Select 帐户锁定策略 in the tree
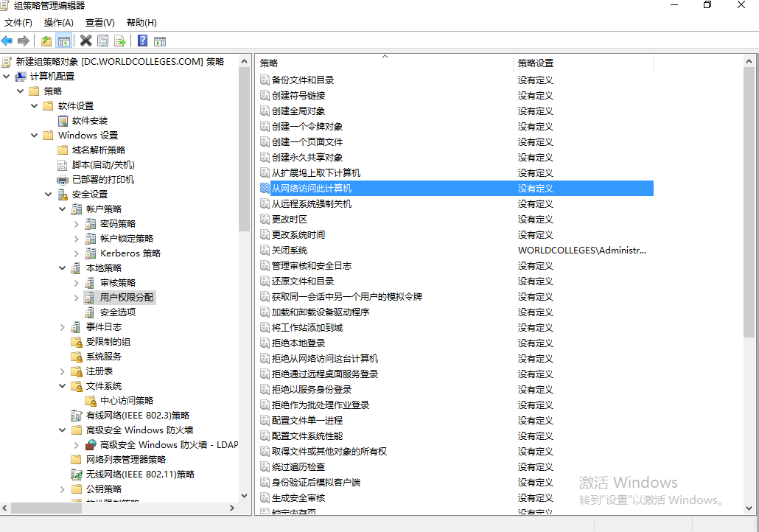Screen dimensions: 759x532 126,239
